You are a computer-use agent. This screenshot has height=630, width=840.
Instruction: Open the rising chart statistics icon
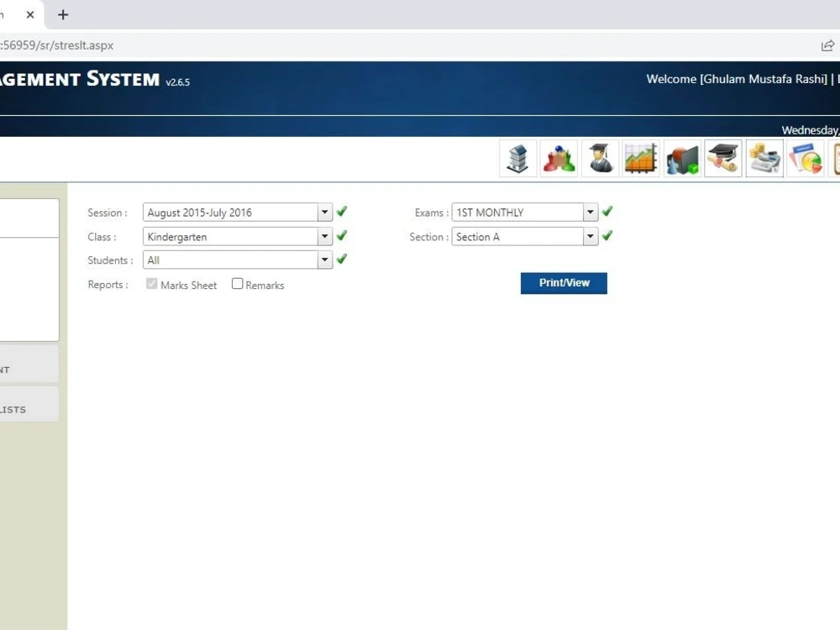click(x=641, y=159)
